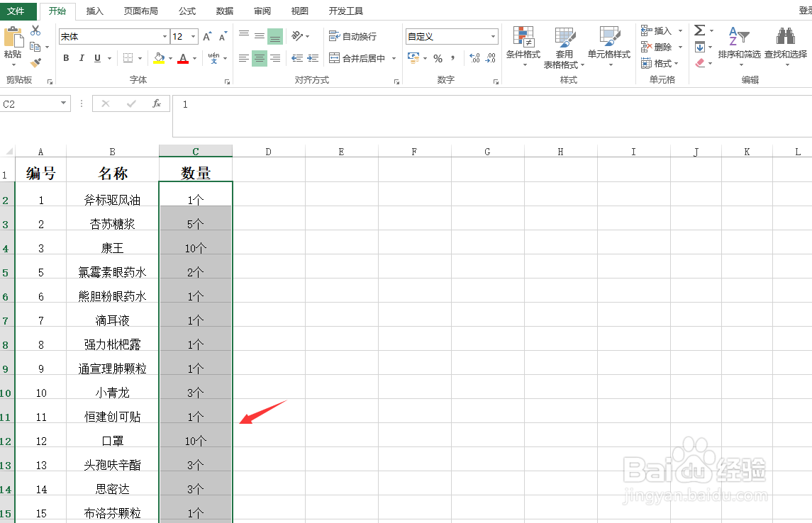Open the Name Box dropdown arrow
This screenshot has width=812, height=523.
(63, 103)
